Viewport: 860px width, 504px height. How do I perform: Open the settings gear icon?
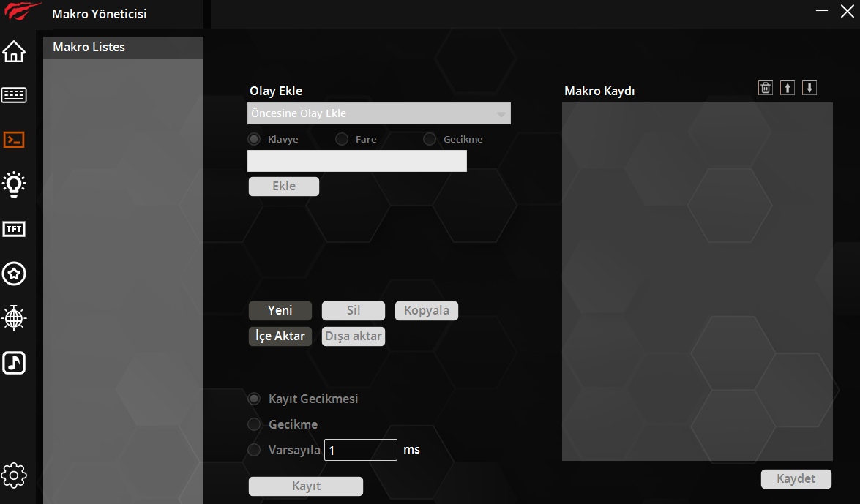pos(14,475)
